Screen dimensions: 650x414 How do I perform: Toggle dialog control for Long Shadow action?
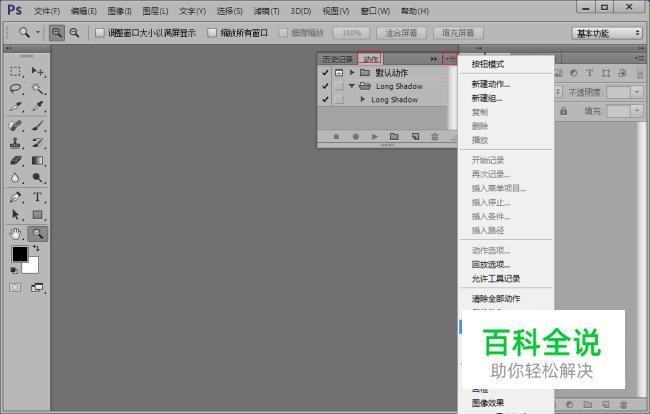click(339, 99)
